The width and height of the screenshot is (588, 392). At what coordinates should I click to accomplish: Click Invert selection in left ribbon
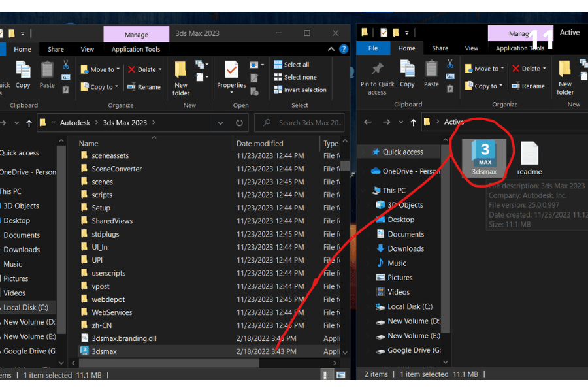(x=300, y=90)
